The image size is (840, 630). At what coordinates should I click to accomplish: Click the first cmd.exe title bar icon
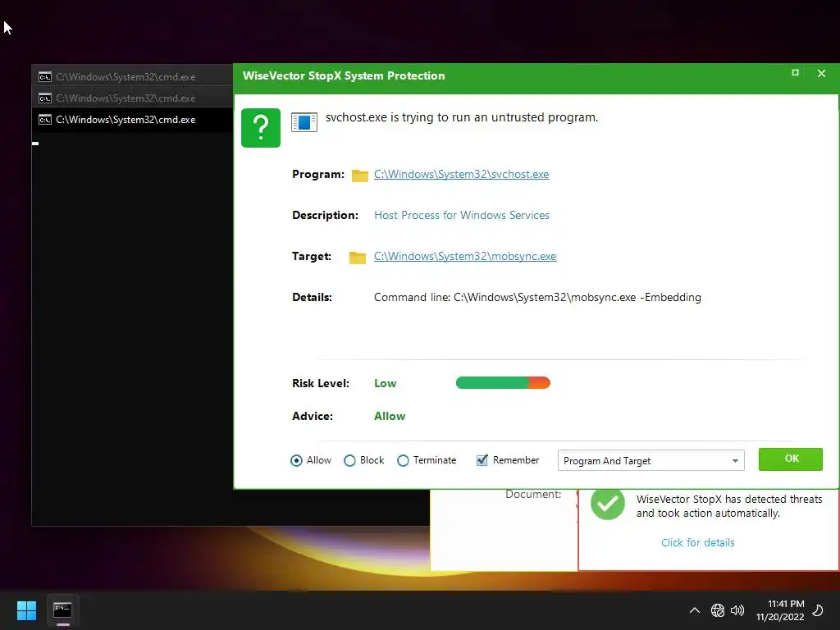tap(45, 76)
